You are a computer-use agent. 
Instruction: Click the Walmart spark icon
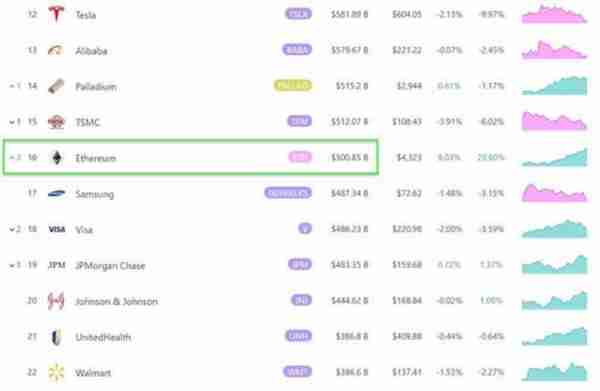tap(56, 373)
